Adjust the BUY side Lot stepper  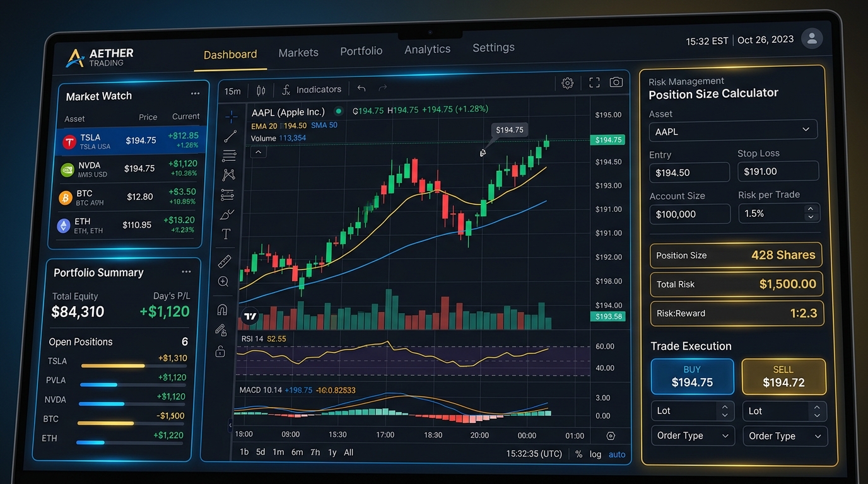pos(725,411)
